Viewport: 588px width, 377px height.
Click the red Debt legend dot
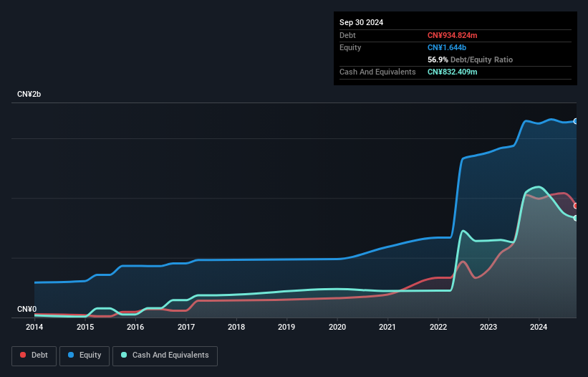tap(23, 355)
